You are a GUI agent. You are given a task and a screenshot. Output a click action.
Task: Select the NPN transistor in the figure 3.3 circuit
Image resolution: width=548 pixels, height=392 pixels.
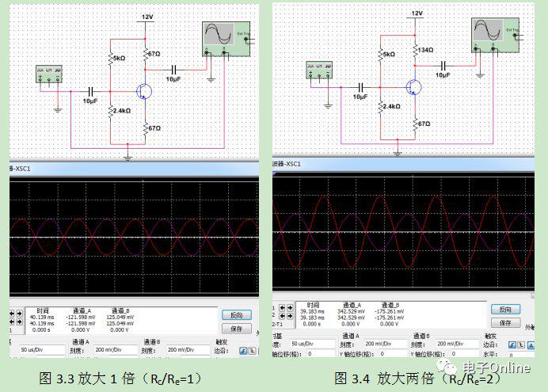tap(145, 91)
